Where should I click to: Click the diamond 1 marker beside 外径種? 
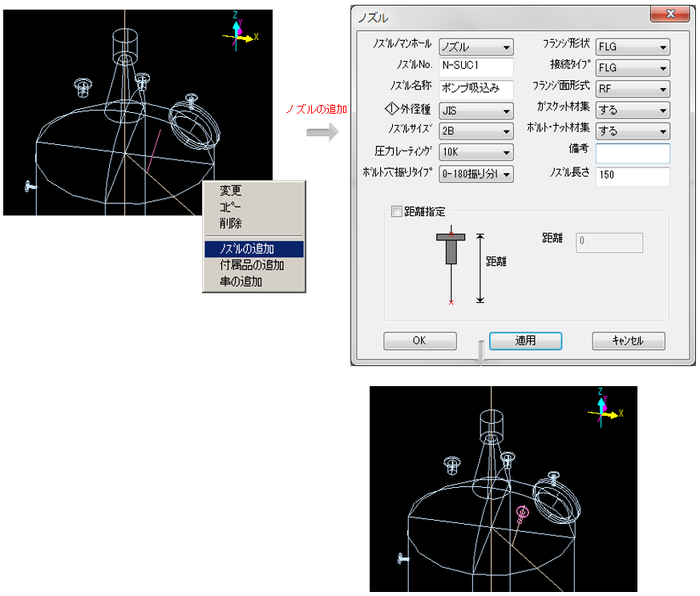(x=392, y=111)
